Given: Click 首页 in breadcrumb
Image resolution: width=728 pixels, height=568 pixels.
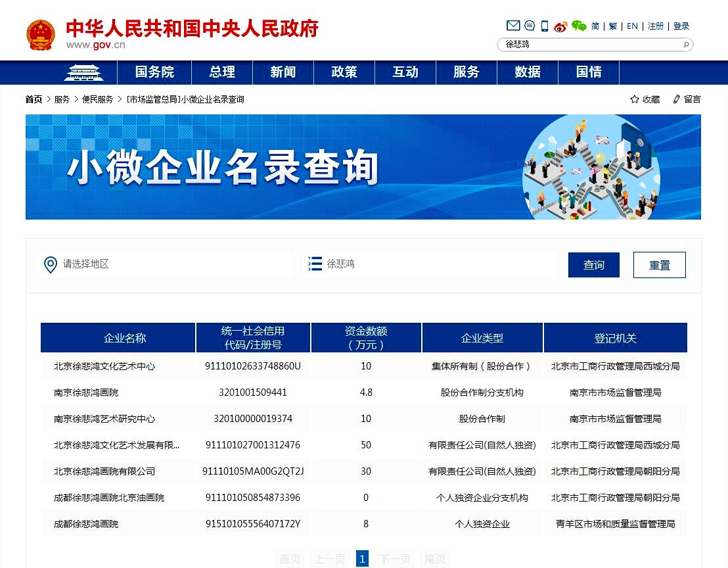Looking at the screenshot, I should (34, 99).
